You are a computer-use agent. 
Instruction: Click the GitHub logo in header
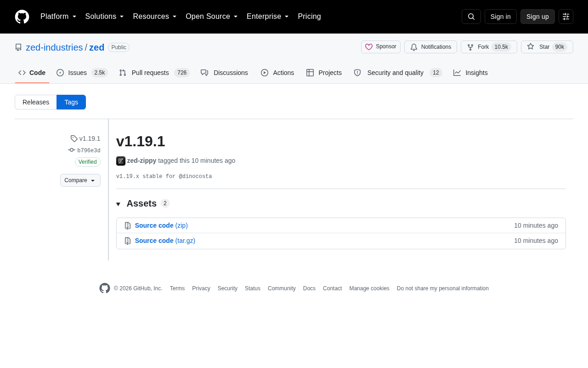click(22, 17)
